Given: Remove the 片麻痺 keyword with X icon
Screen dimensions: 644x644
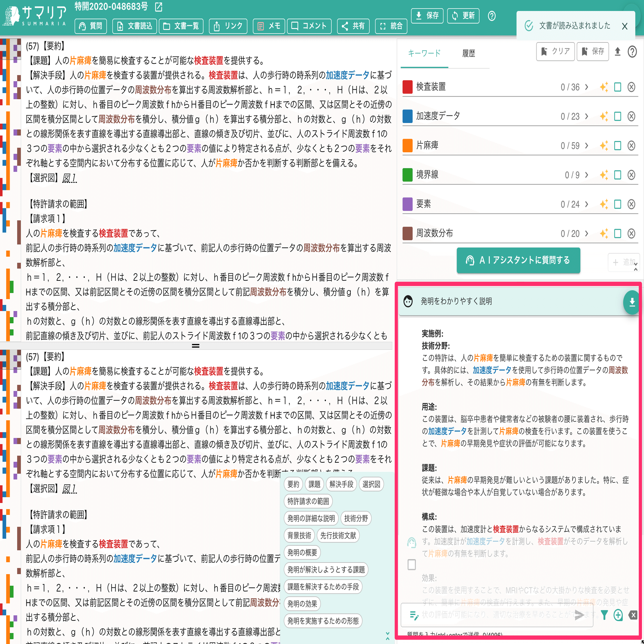Looking at the screenshot, I should (631, 146).
